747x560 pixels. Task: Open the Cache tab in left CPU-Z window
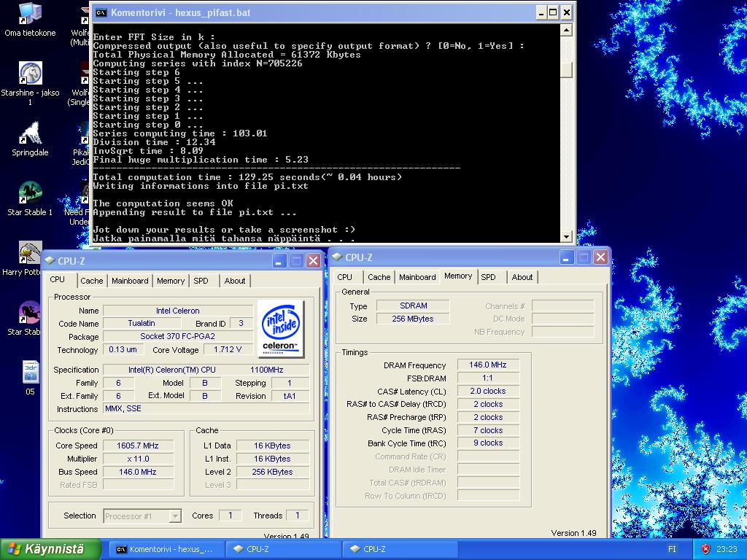pos(91,281)
